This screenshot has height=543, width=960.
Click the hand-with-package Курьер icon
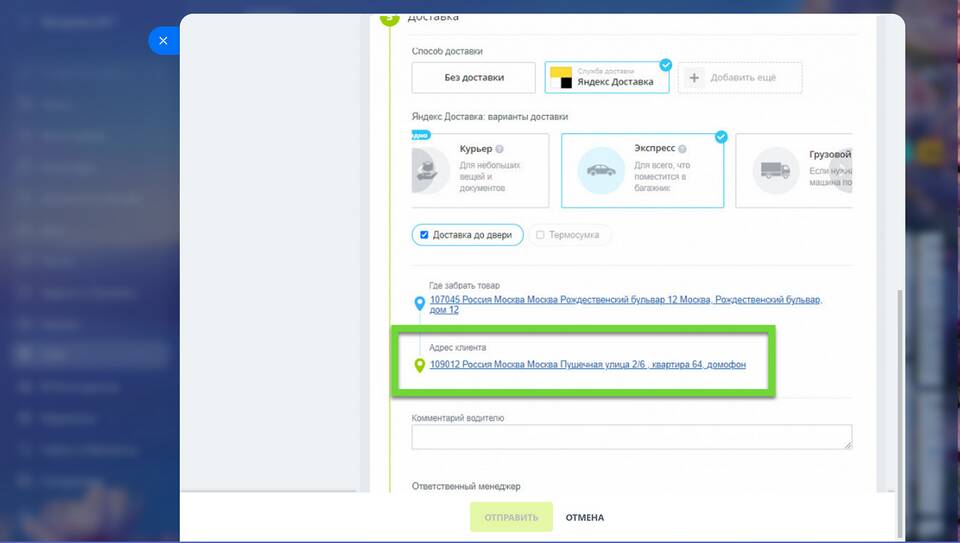point(429,171)
